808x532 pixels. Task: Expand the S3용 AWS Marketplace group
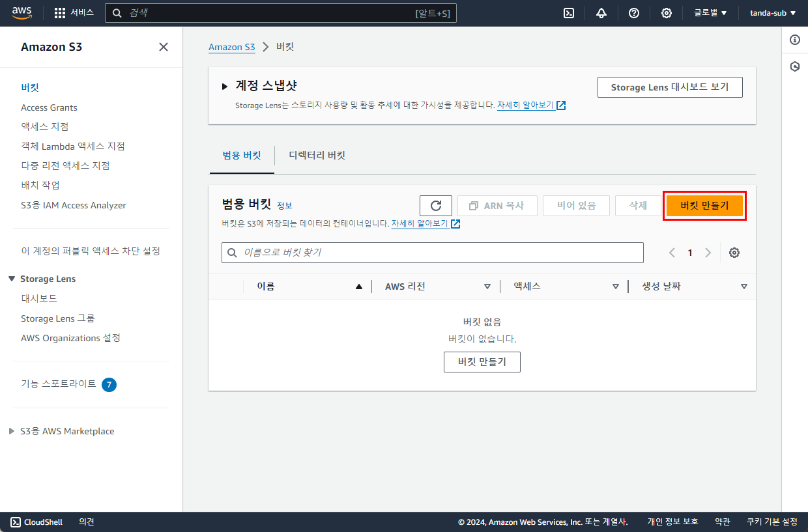click(x=12, y=431)
